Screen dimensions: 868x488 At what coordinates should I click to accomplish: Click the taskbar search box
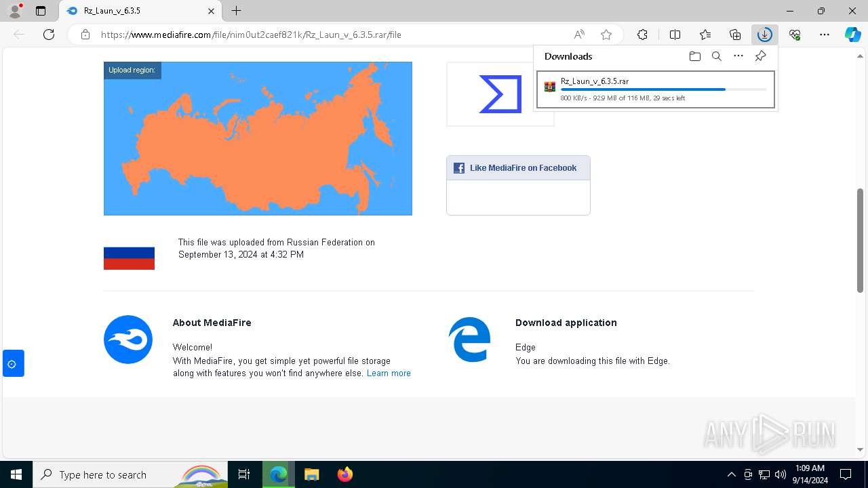click(x=130, y=474)
